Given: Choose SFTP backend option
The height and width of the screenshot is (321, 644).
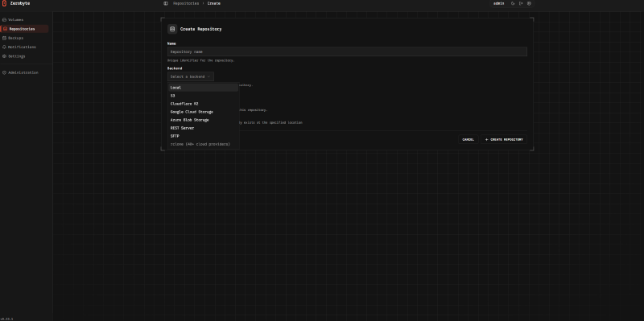Looking at the screenshot, I should (204, 136).
